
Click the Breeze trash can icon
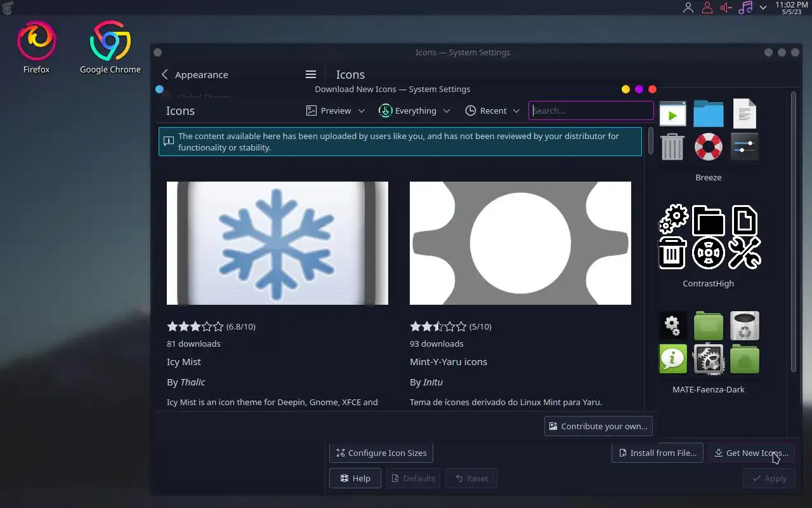[x=672, y=147]
